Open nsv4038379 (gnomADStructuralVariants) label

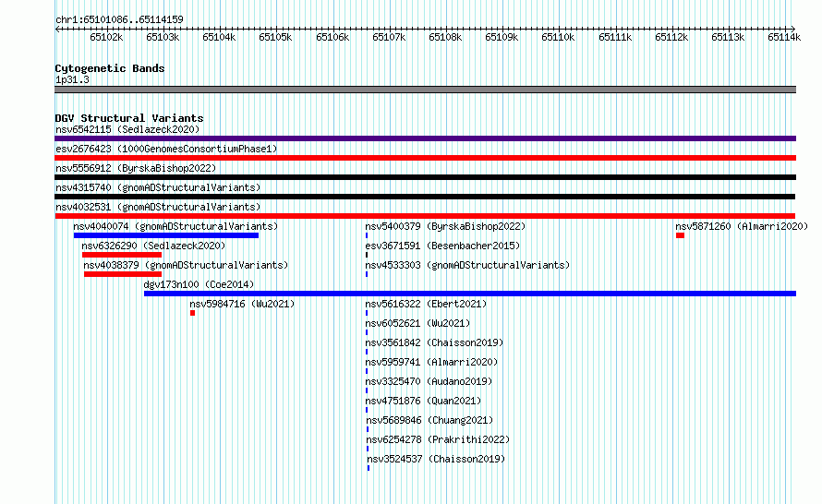click(x=186, y=265)
